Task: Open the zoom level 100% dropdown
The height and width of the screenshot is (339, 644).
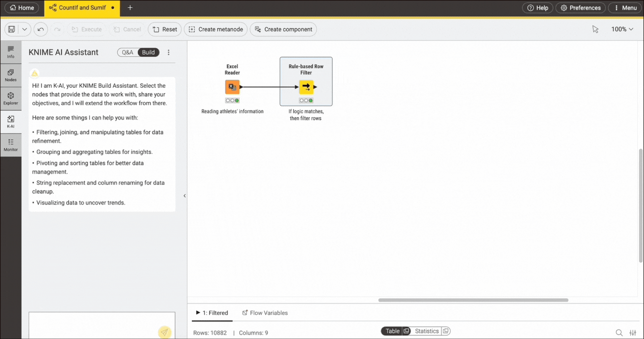Action: [x=622, y=30]
